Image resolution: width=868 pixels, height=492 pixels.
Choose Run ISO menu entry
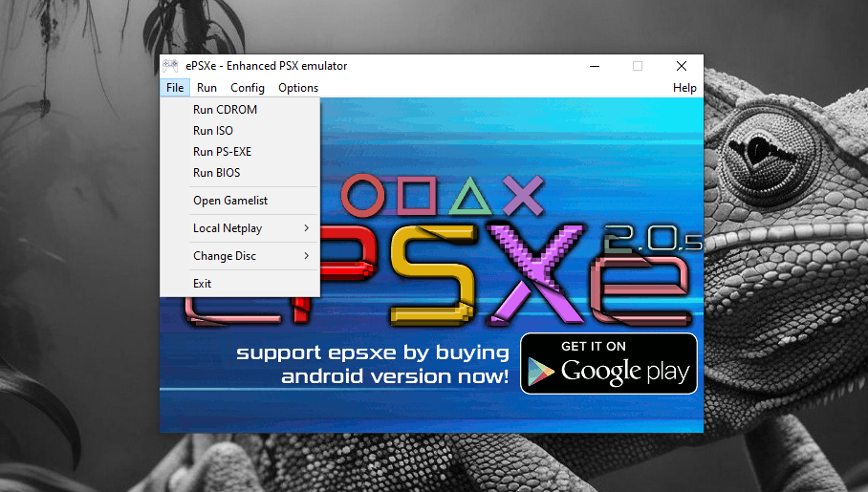click(x=212, y=131)
